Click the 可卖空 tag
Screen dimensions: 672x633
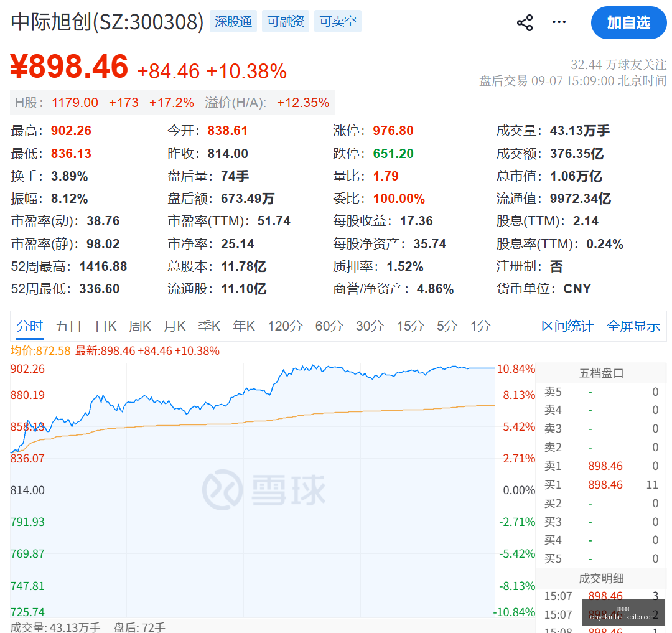point(338,21)
